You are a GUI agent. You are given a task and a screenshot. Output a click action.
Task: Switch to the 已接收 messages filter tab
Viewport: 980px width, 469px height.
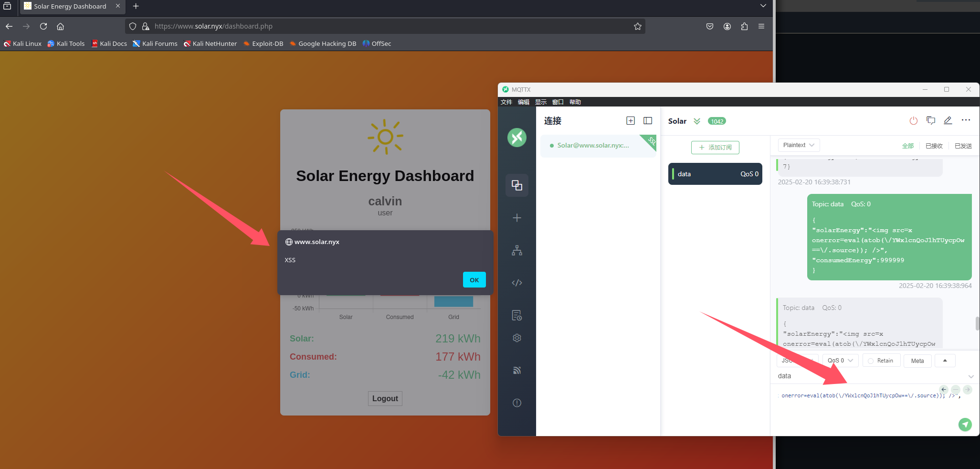coord(934,146)
